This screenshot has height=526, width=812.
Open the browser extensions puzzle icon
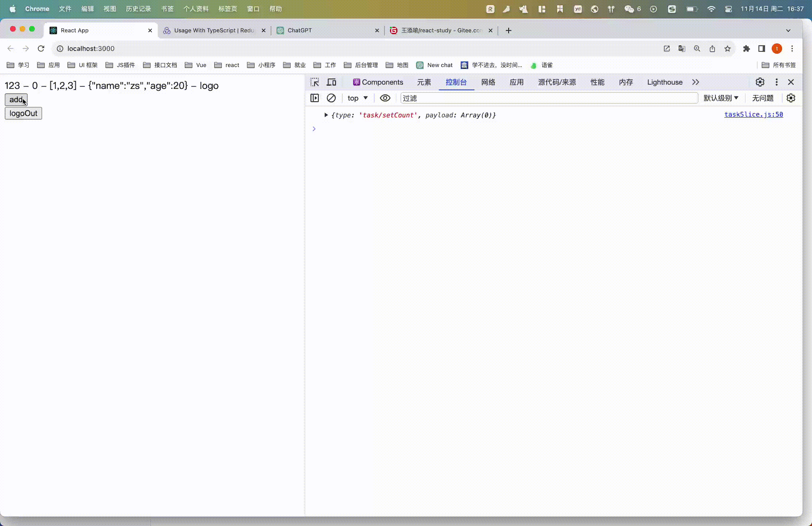tap(746, 48)
